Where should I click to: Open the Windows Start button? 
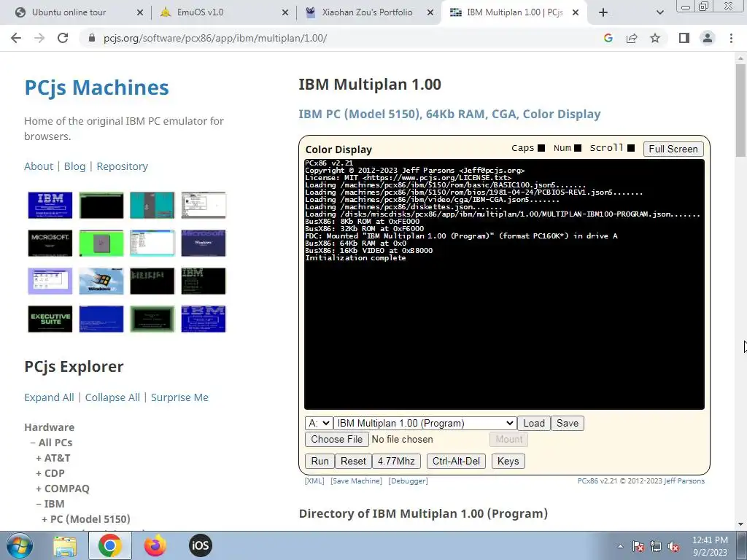coord(19,545)
